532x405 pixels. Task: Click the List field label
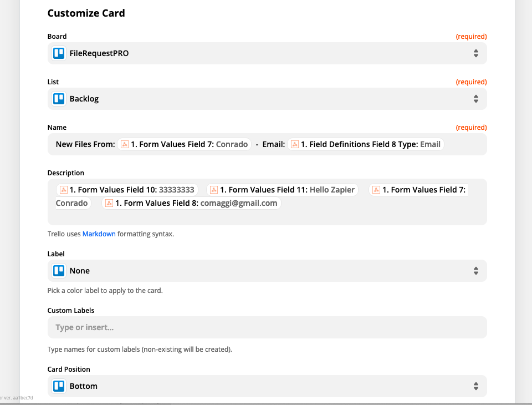[x=53, y=82]
